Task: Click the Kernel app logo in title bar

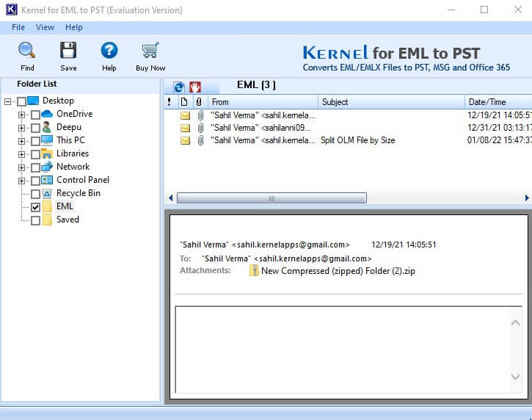Action: coord(11,10)
